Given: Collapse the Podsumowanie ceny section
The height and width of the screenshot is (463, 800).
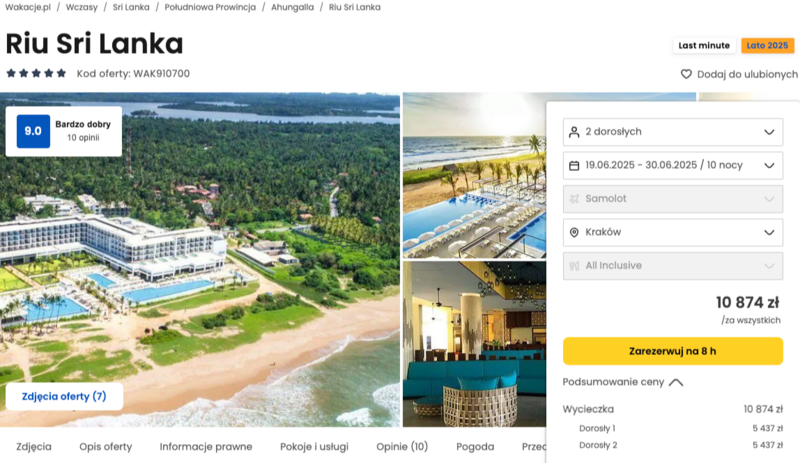Looking at the screenshot, I should point(622,382).
